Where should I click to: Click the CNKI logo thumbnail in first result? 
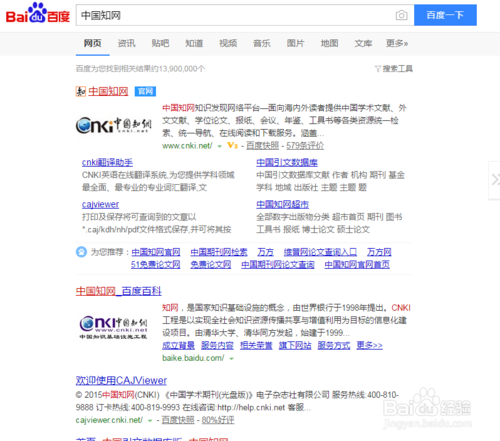pyautogui.click(x=114, y=125)
